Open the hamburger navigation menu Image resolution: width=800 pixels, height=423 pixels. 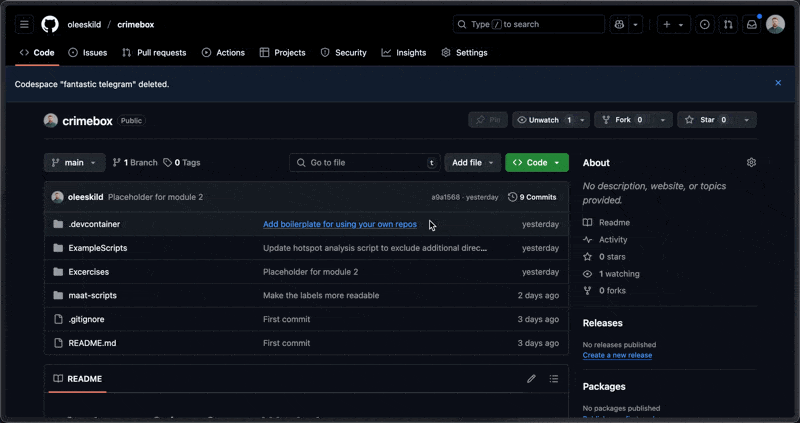(x=25, y=24)
